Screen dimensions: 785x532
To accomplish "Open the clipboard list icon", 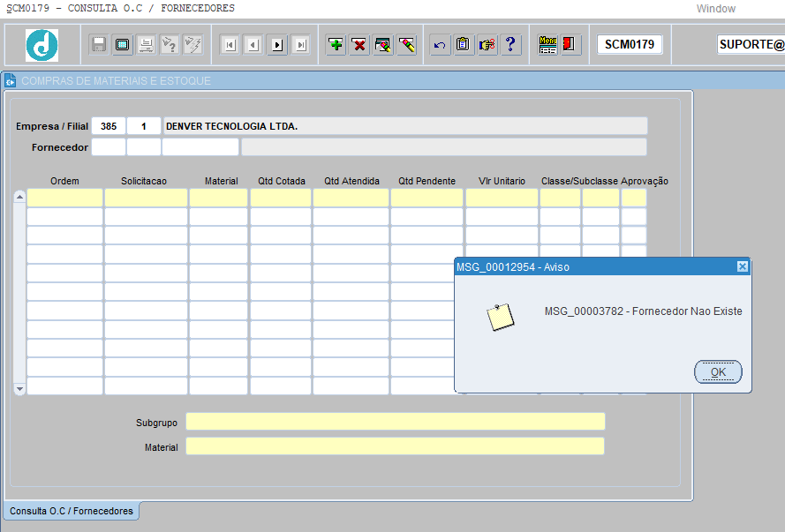I will point(464,44).
